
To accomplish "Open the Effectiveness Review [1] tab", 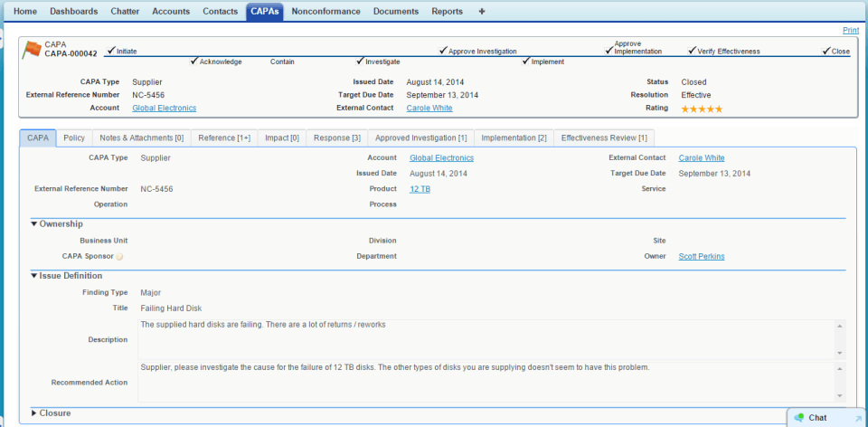I will [x=604, y=138].
